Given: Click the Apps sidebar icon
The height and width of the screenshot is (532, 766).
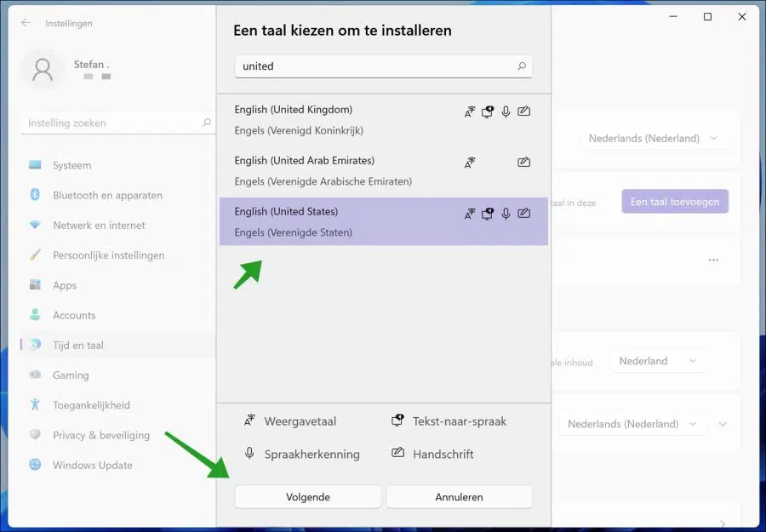Looking at the screenshot, I should click(x=35, y=285).
